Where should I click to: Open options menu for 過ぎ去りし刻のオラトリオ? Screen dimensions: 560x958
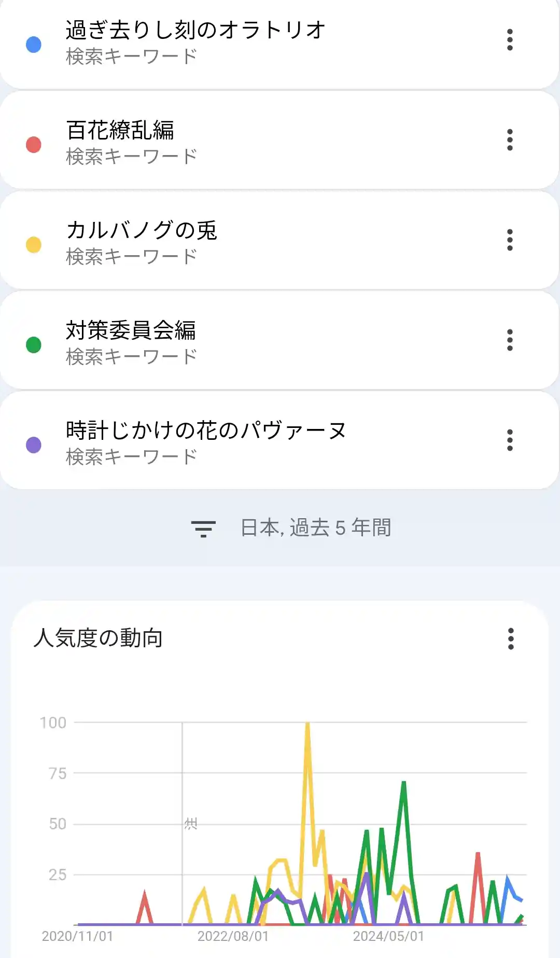tap(510, 40)
